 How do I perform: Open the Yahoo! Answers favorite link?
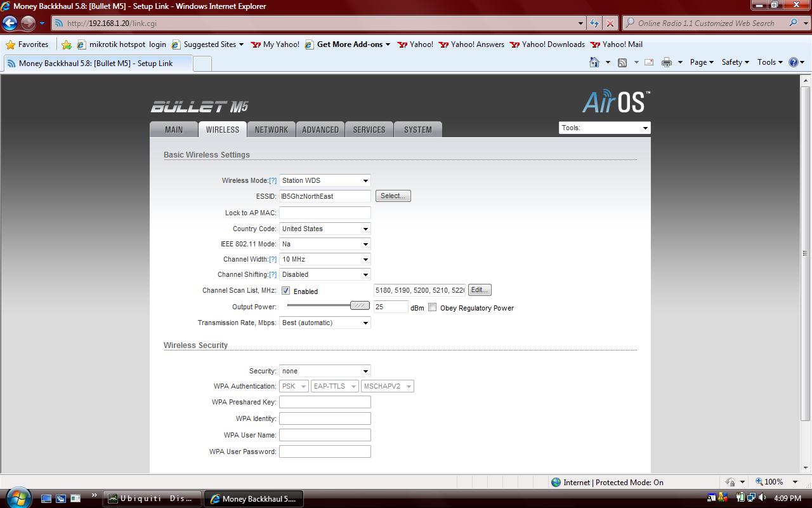(471, 44)
